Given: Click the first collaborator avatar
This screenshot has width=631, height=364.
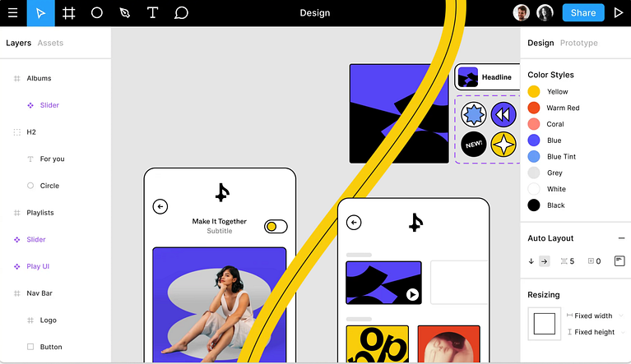Looking at the screenshot, I should point(521,13).
